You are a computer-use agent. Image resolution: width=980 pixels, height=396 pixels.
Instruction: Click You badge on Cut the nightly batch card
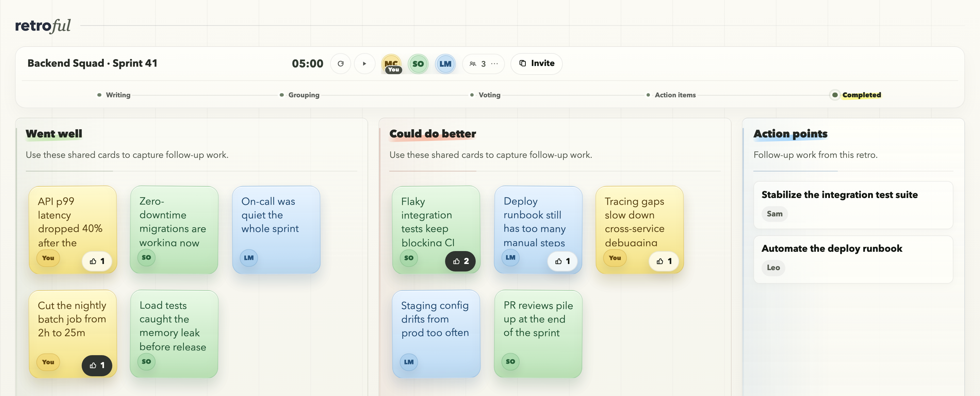[48, 362]
